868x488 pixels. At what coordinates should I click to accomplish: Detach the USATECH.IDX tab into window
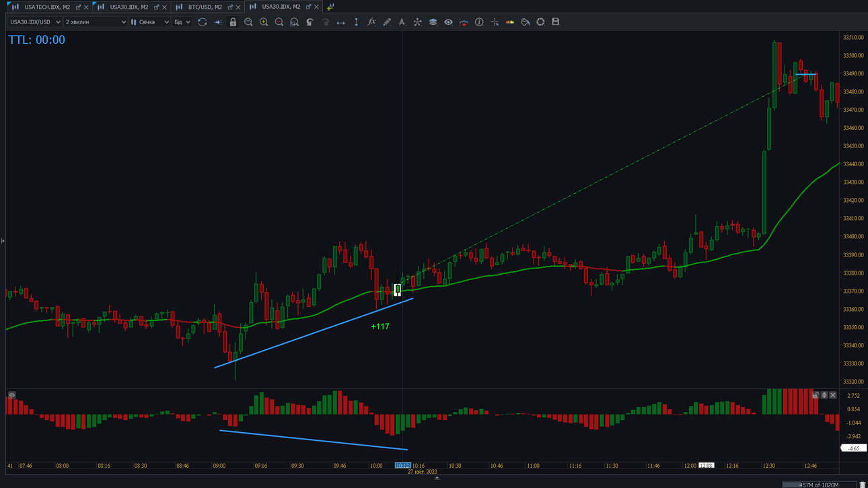click(78, 7)
